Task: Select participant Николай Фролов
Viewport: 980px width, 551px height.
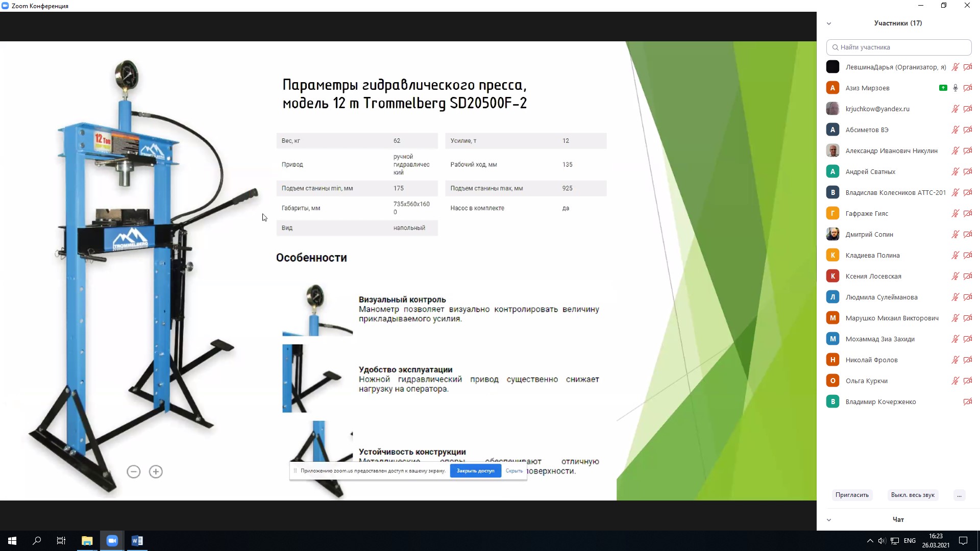Action: [x=899, y=360]
